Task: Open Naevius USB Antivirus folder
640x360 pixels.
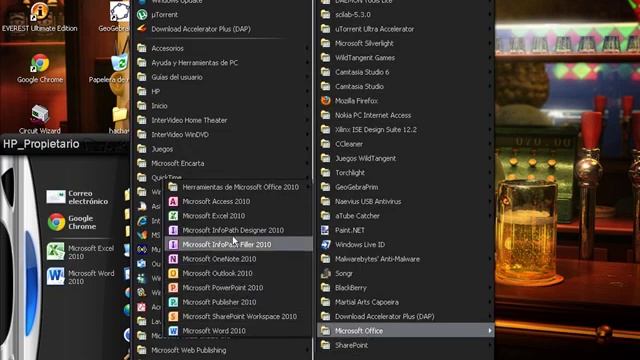Action: click(405, 201)
